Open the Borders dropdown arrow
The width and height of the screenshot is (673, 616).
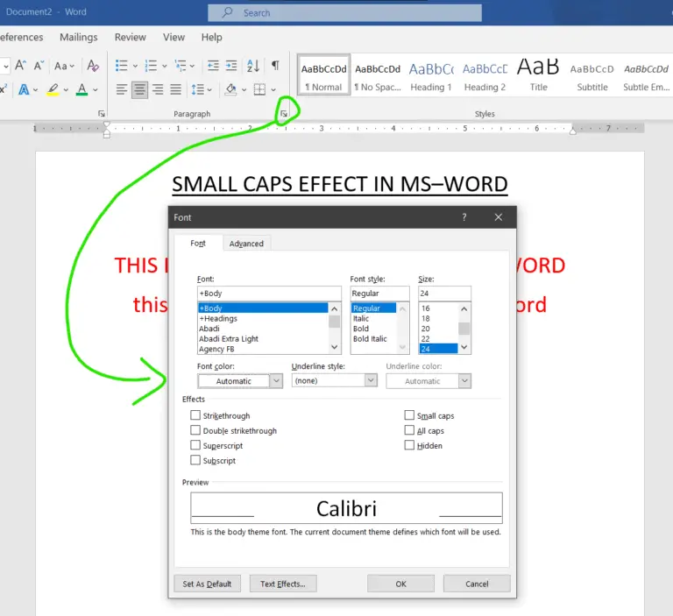273,90
